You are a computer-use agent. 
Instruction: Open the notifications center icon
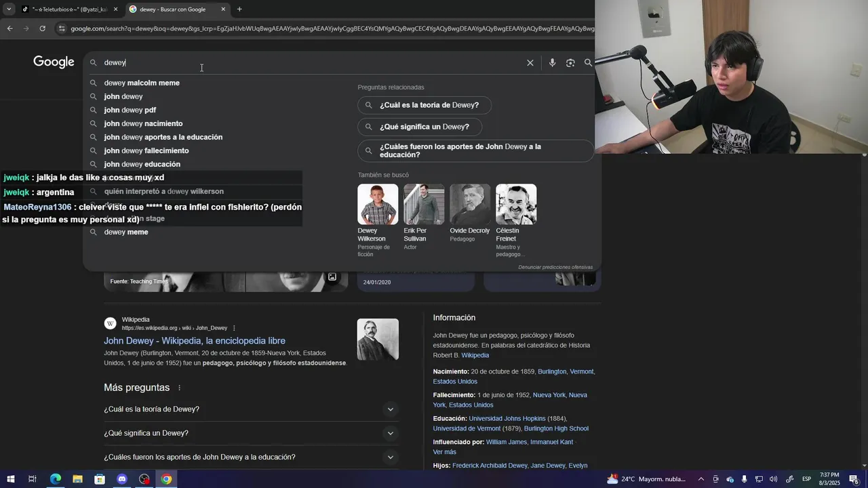pyautogui.click(x=854, y=479)
